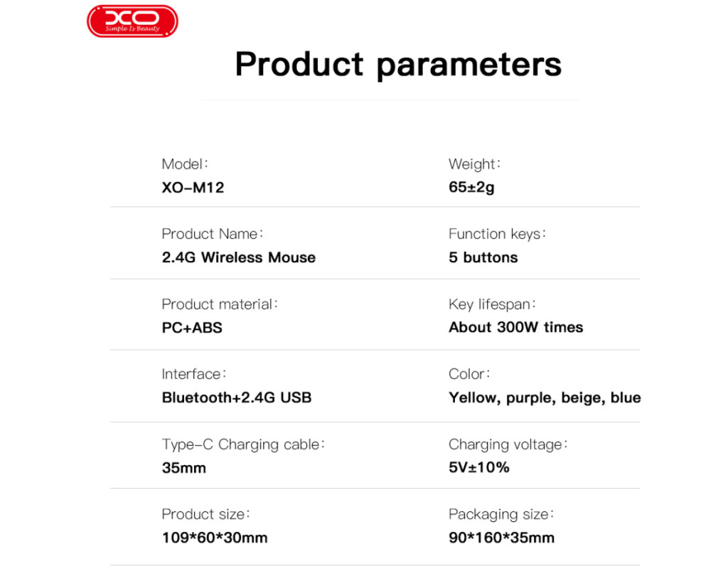This screenshot has height=569, width=728.
Task: Select the 5 buttons value
Action: tap(483, 257)
